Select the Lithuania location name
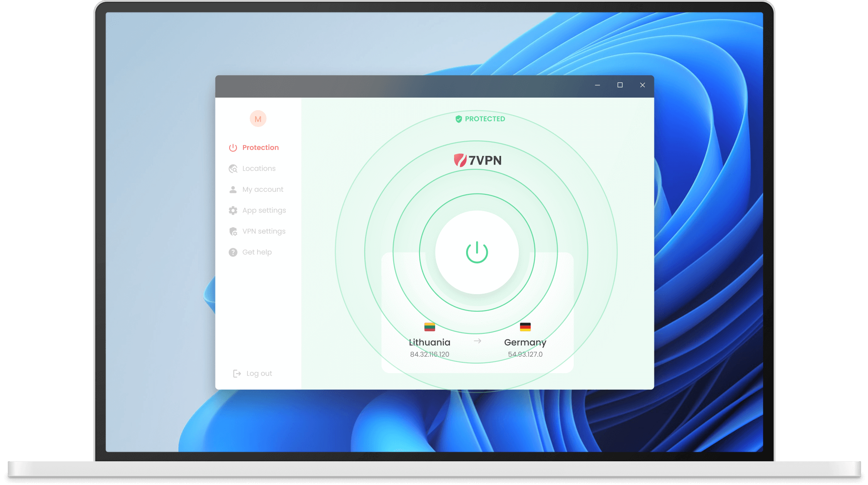This screenshot has width=868, height=485. point(429,342)
